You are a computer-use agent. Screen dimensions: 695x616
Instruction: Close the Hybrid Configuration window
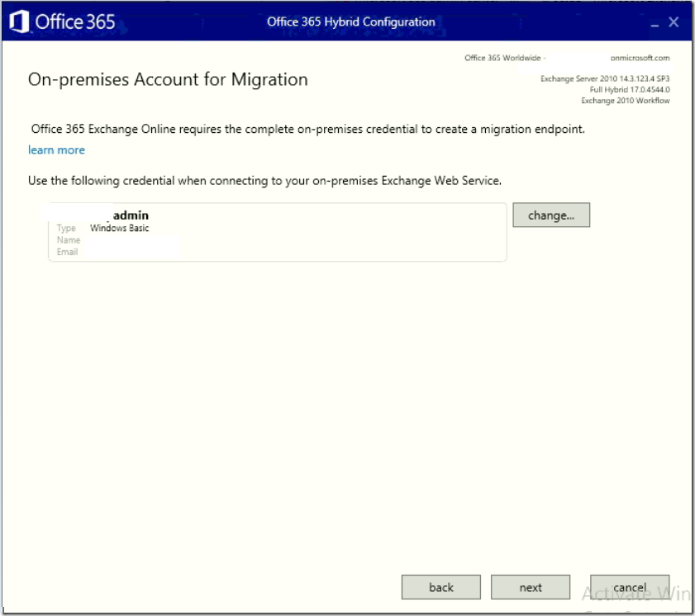point(674,22)
